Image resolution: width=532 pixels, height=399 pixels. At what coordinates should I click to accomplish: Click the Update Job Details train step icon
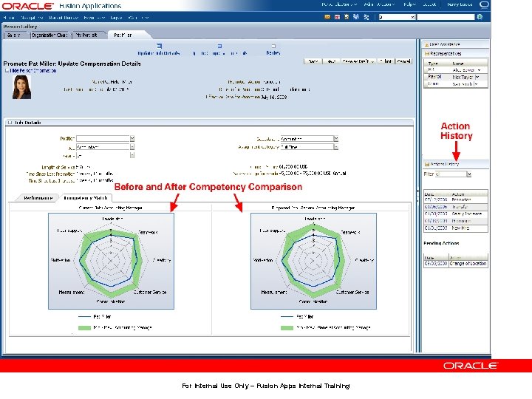pyautogui.click(x=159, y=46)
